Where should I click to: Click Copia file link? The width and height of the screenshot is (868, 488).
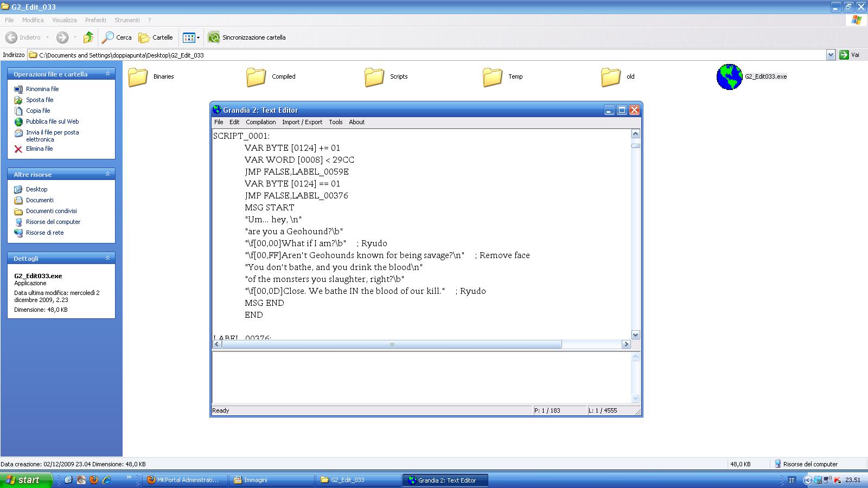click(x=38, y=111)
